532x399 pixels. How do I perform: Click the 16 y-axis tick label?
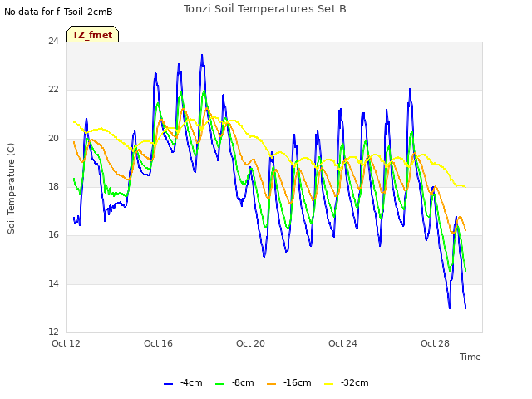coord(53,234)
